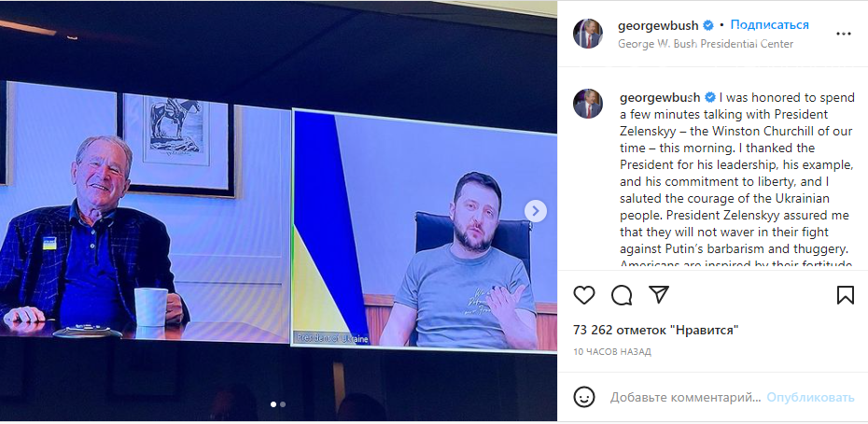Save post with bookmark icon
Screen dimensions: 868x424
(846, 295)
